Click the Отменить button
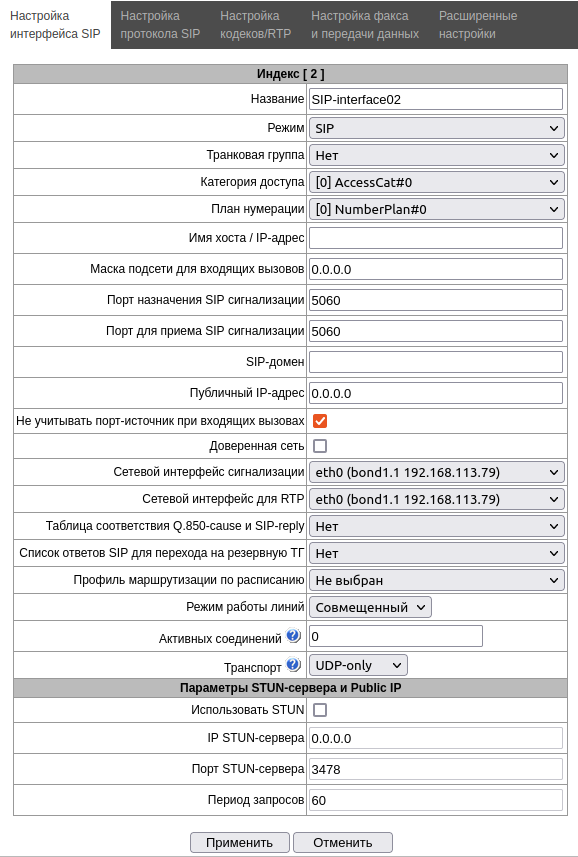 coord(343,842)
